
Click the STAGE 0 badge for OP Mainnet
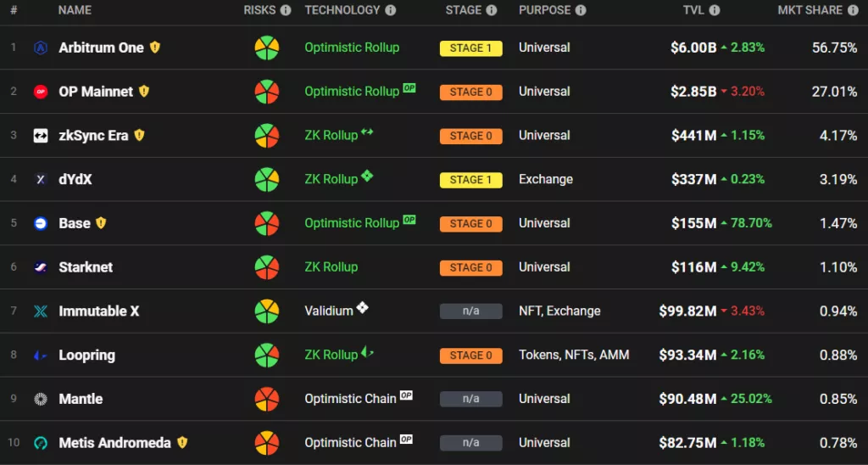471,92
